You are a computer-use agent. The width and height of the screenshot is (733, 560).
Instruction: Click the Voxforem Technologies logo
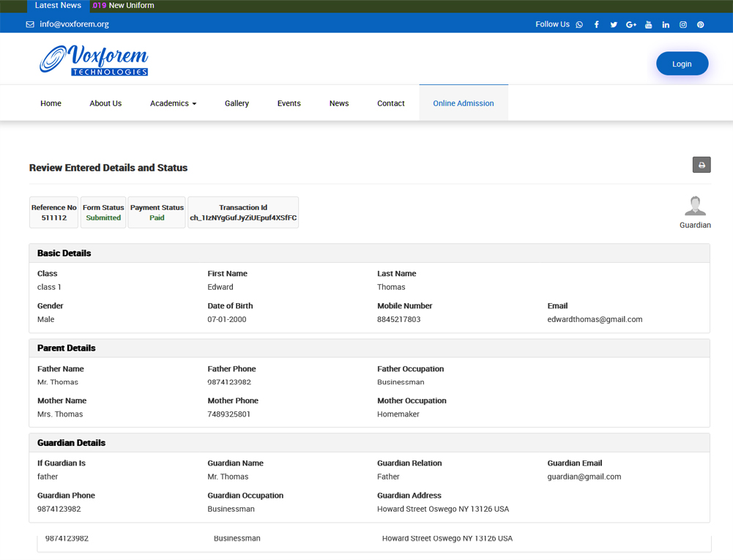pos(94,60)
